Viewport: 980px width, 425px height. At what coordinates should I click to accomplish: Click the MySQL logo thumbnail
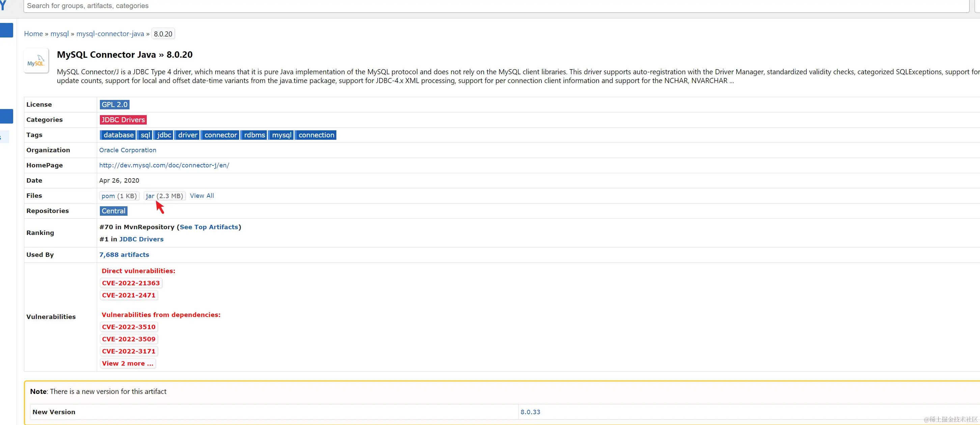point(36,60)
